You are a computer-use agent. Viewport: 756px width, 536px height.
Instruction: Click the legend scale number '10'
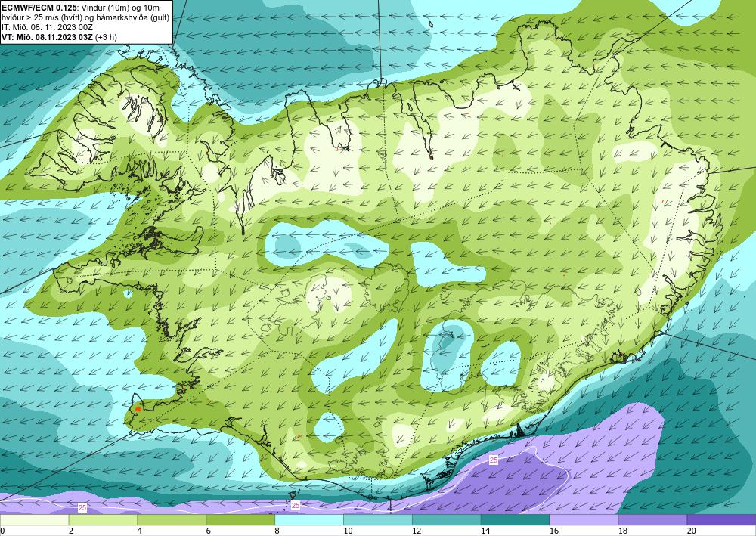[348, 531]
